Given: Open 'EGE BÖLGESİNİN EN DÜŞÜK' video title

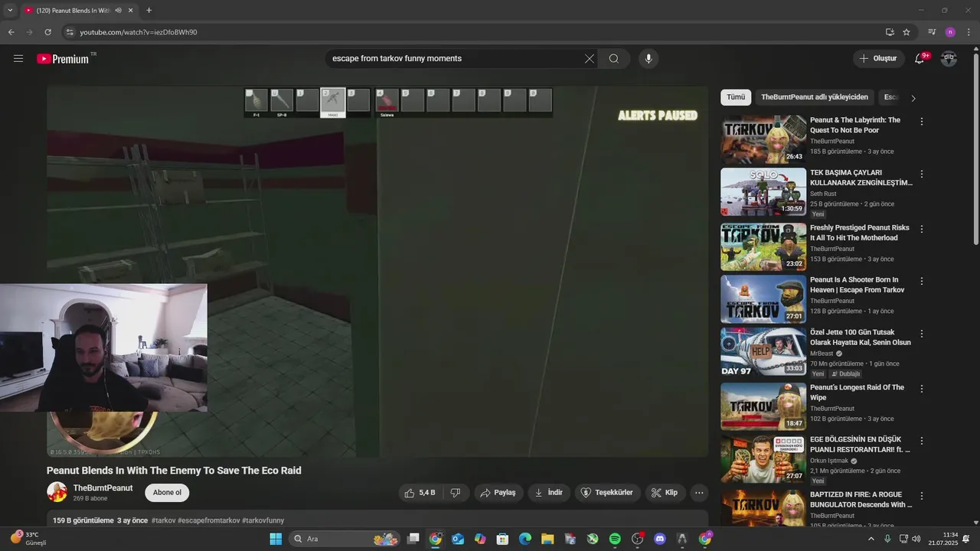Looking at the screenshot, I should pos(861,445).
